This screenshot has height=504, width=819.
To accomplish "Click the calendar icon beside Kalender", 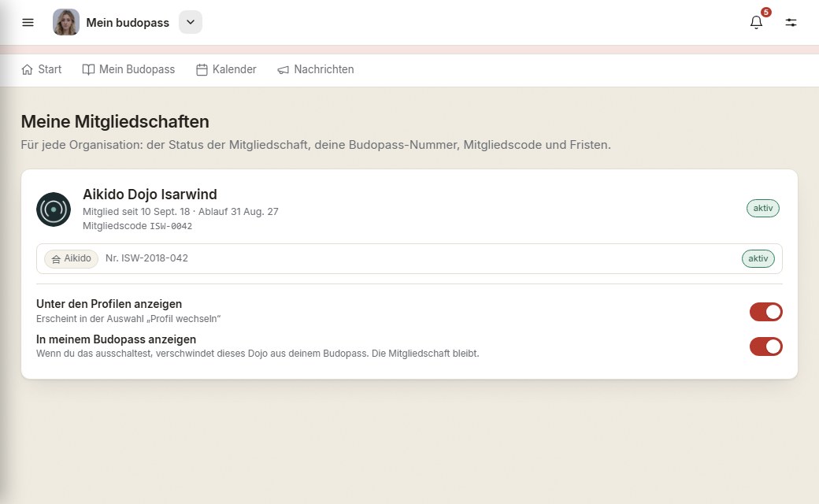I will point(202,69).
